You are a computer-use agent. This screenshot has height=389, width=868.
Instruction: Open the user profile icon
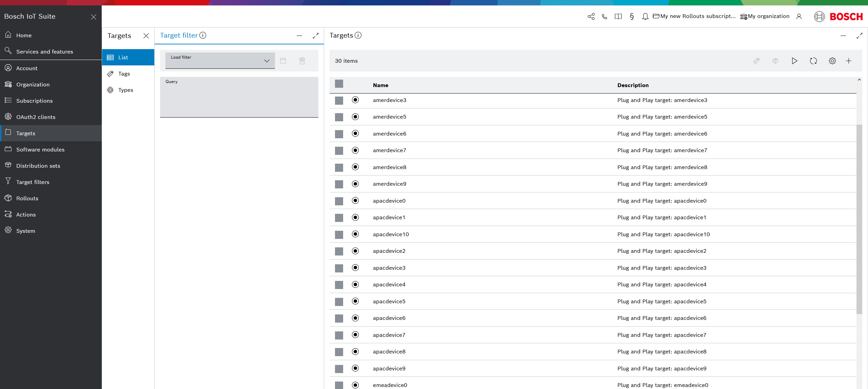tap(799, 16)
